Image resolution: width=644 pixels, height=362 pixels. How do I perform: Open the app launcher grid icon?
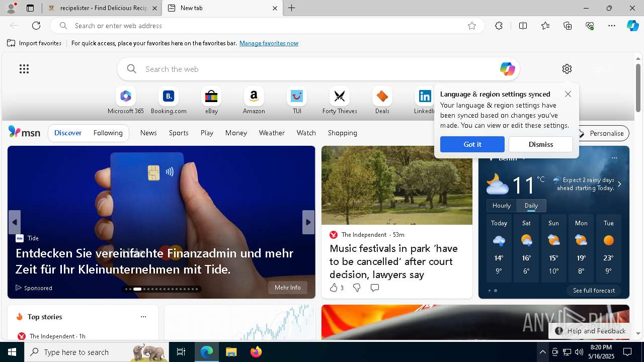(x=24, y=69)
